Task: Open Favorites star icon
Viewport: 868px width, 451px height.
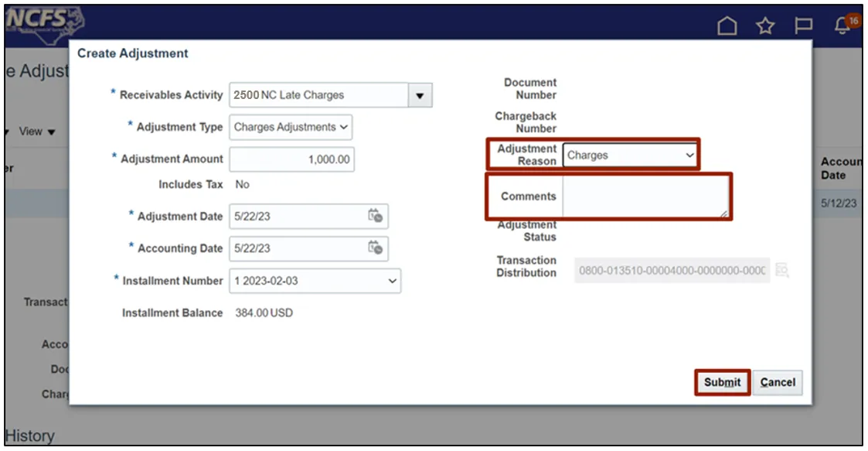Action: pos(765,26)
